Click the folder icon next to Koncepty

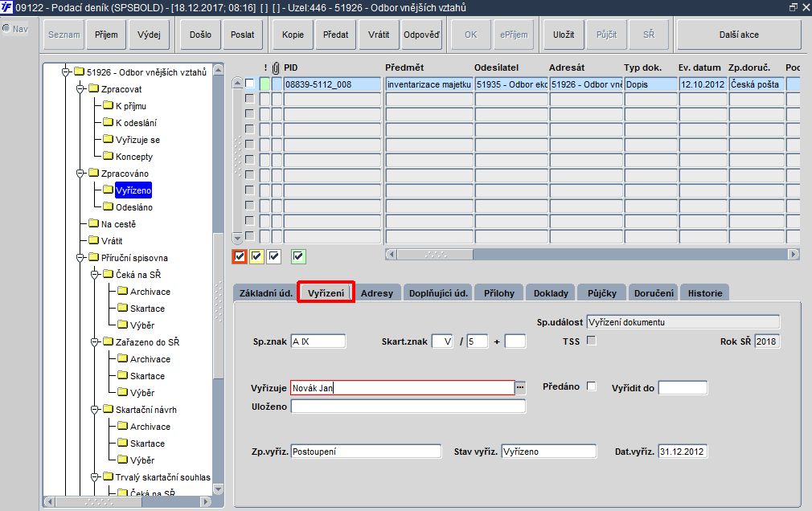(108, 155)
